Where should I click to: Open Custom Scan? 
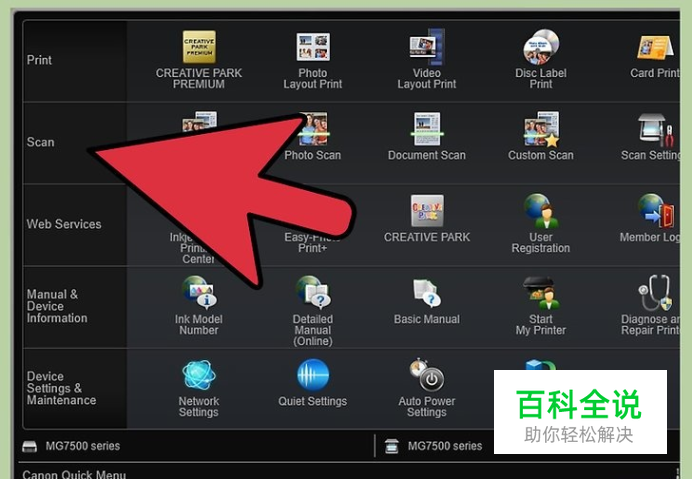tap(541, 129)
